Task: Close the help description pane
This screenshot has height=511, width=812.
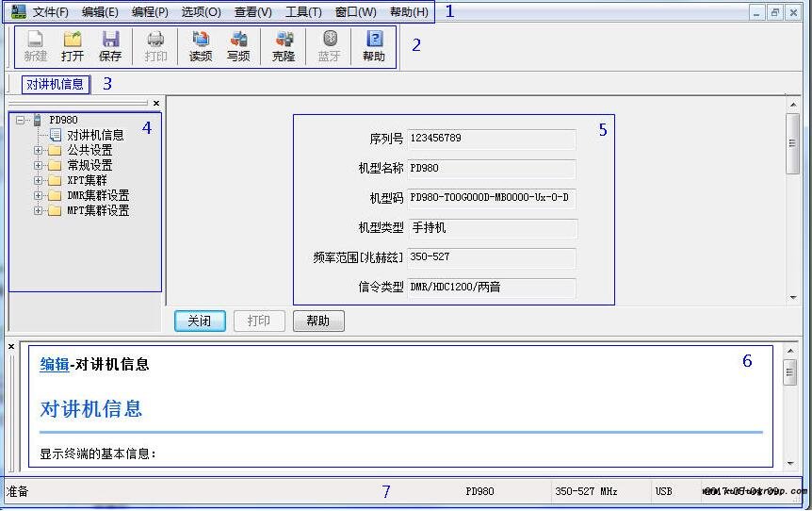Action: 11,346
